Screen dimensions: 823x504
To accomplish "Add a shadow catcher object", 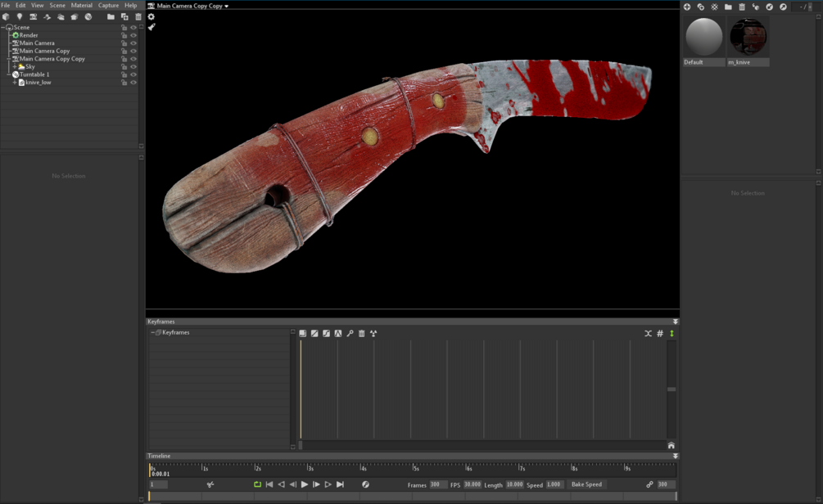I will 47,17.
